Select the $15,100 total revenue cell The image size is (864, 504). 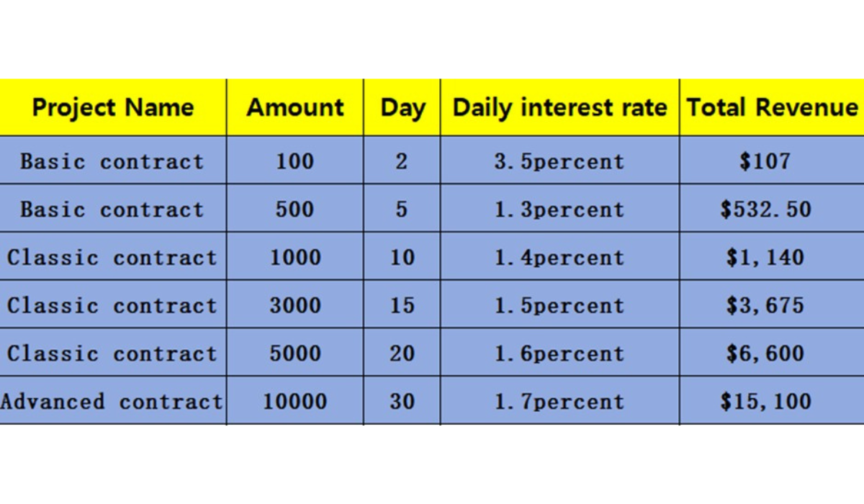tap(766, 401)
